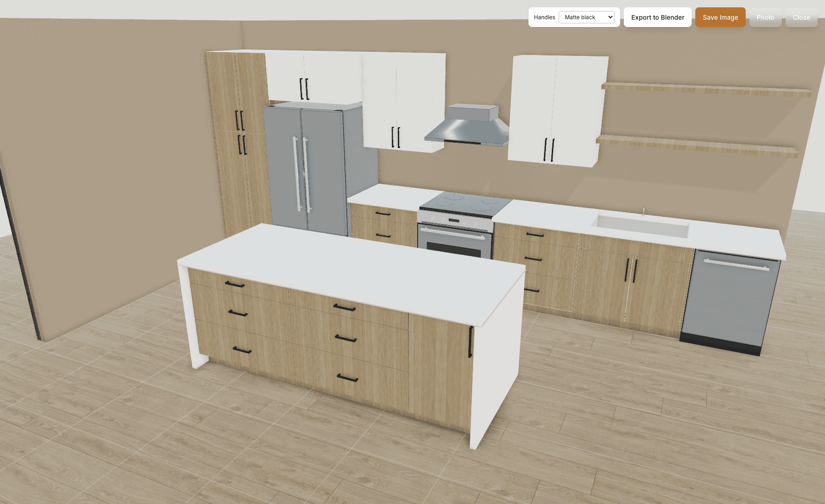Select the oven door below the cooktop
825x504 pixels.
(455, 241)
